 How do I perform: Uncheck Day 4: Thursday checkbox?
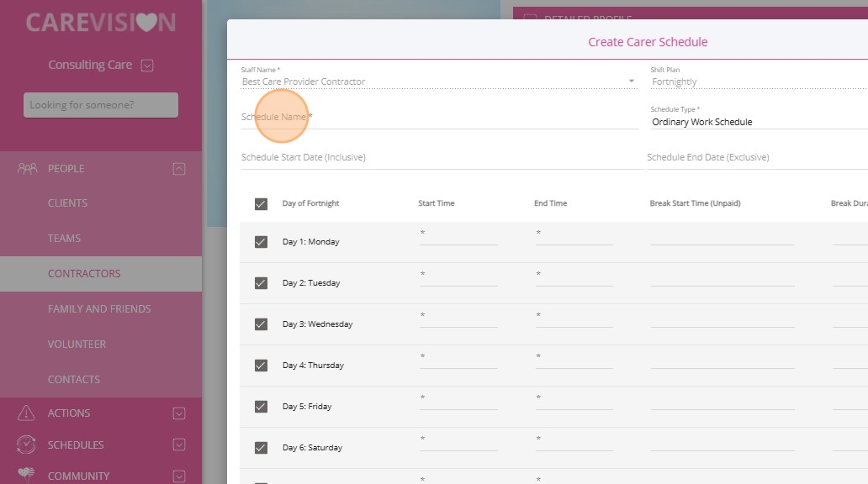[x=261, y=366]
